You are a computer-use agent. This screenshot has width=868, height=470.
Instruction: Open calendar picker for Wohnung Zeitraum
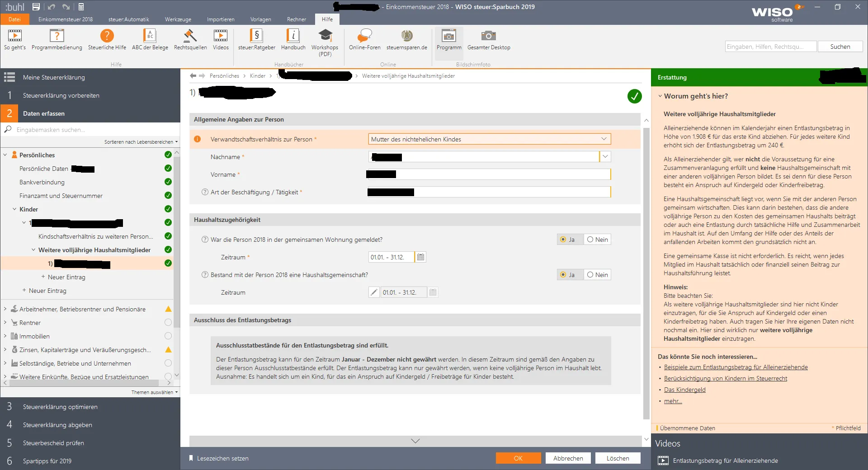click(420, 257)
